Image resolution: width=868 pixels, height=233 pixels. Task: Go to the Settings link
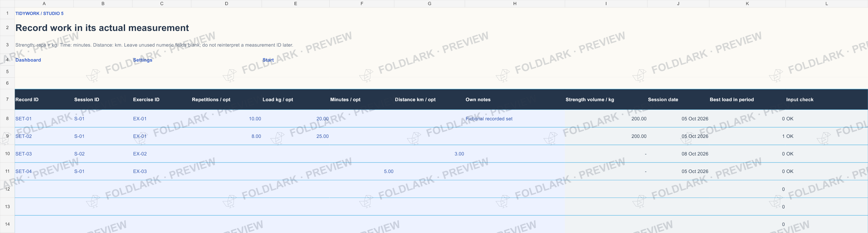(x=143, y=60)
